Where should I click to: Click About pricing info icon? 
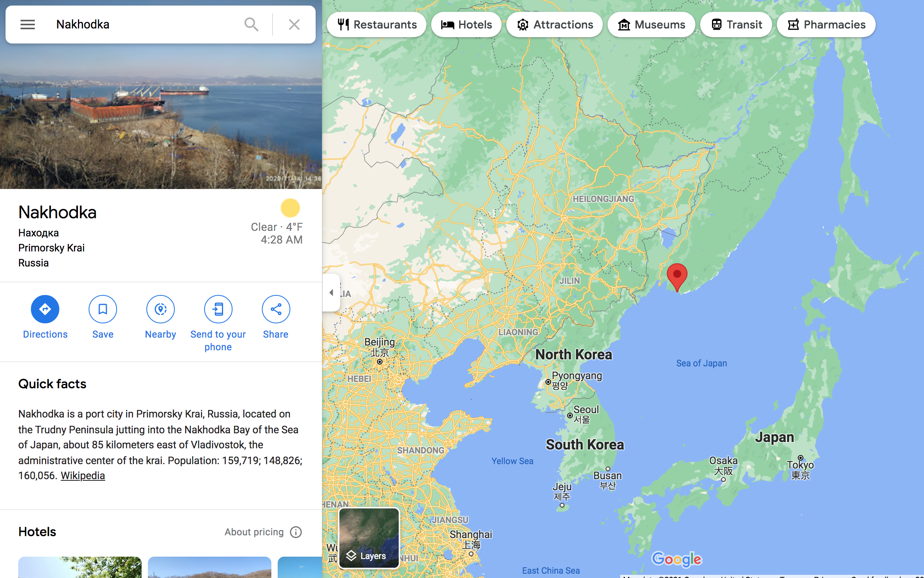point(296,532)
